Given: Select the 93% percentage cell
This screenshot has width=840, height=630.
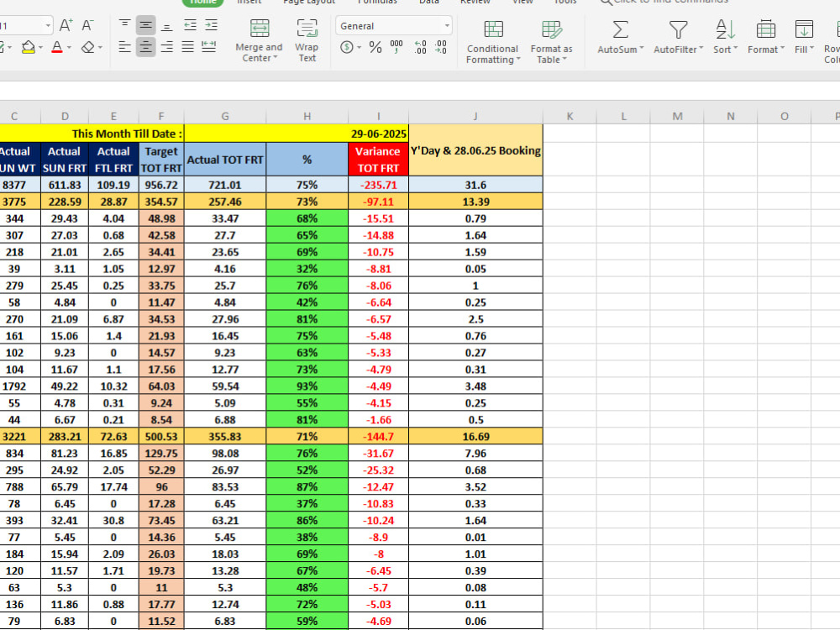Looking at the screenshot, I should coord(307,386).
